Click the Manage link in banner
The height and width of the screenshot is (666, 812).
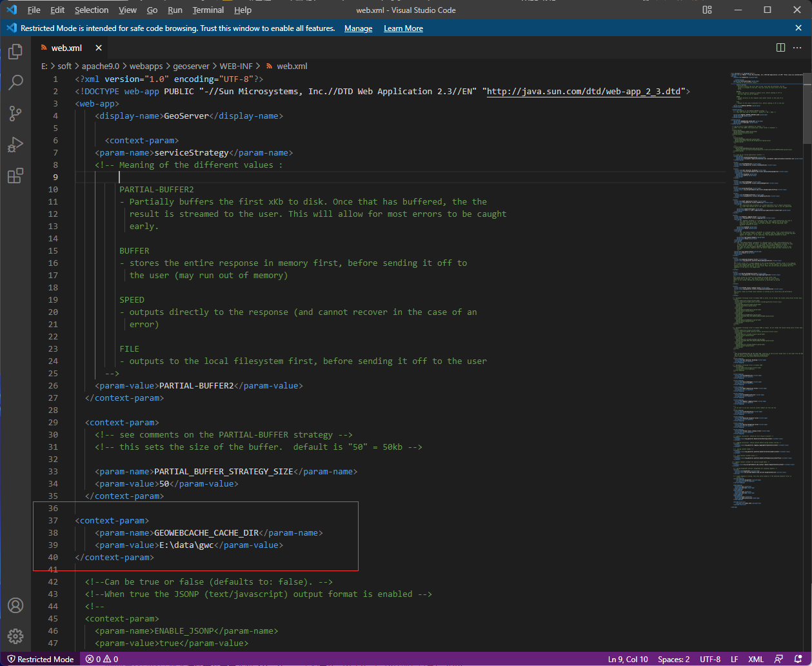click(x=358, y=28)
